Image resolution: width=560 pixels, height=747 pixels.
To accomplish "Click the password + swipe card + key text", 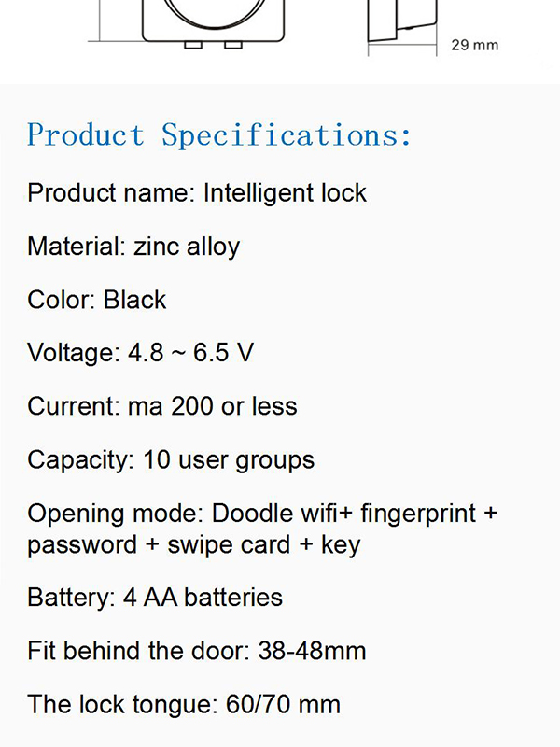I will click(x=194, y=545).
